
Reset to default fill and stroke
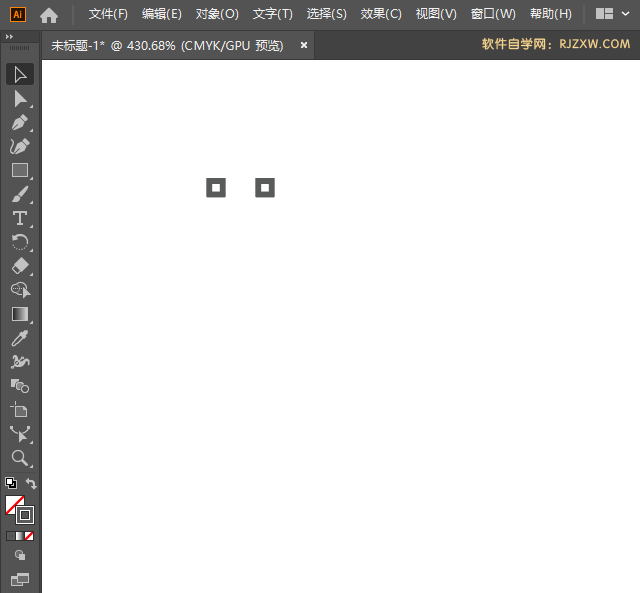[11, 483]
